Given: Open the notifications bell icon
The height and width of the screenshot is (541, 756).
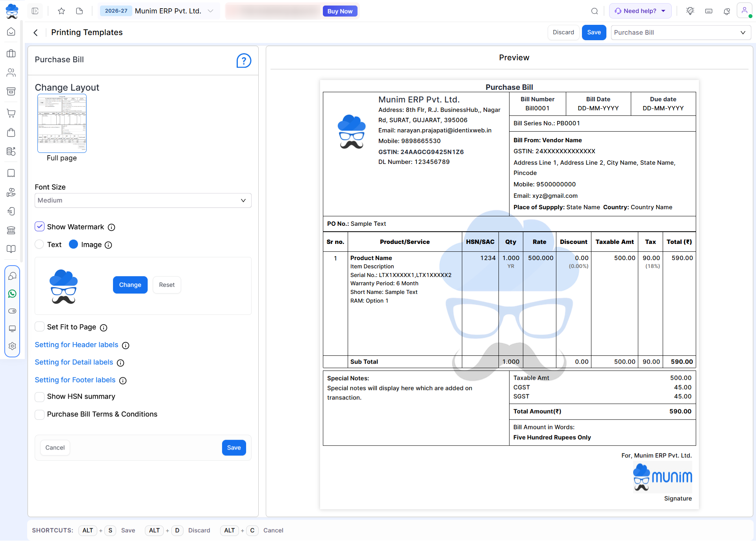Looking at the screenshot, I should tap(727, 11).
